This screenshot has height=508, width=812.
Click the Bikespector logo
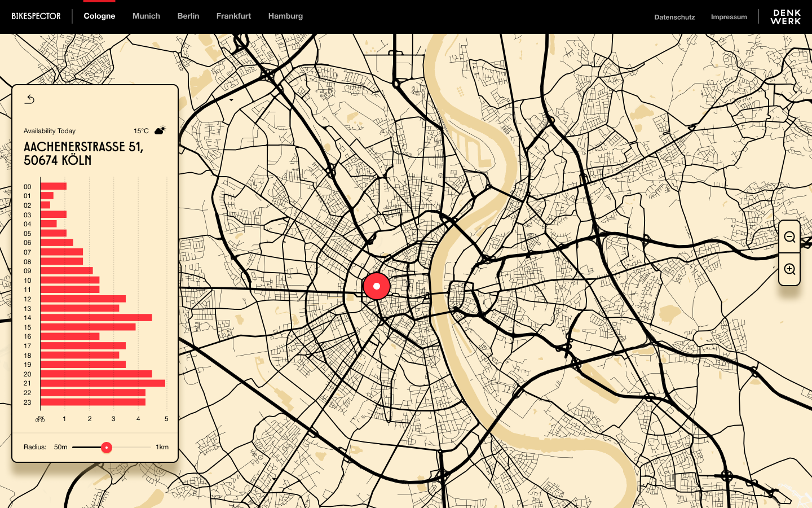click(36, 16)
